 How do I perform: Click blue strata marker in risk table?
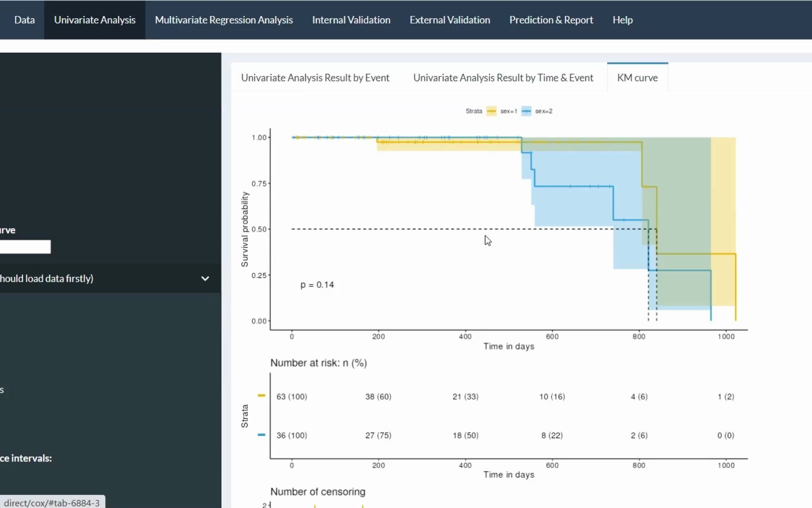click(x=262, y=435)
